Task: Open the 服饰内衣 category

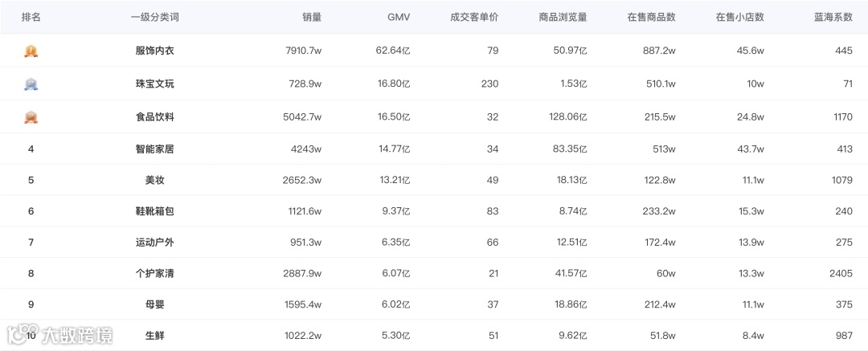Action: pyautogui.click(x=154, y=51)
